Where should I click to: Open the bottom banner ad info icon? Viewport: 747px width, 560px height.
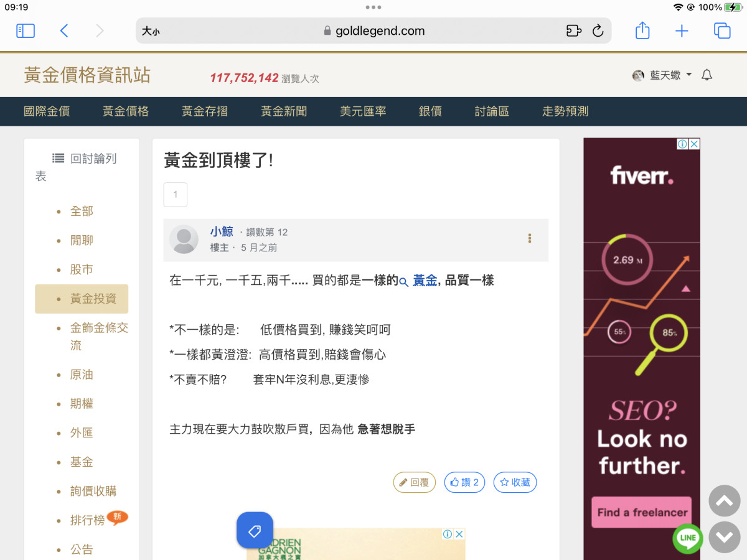point(448,534)
